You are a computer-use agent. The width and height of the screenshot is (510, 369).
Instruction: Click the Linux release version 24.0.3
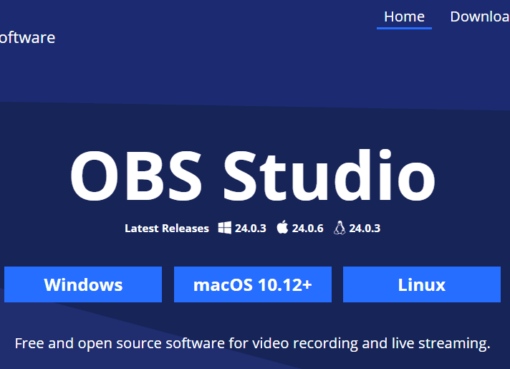365,228
